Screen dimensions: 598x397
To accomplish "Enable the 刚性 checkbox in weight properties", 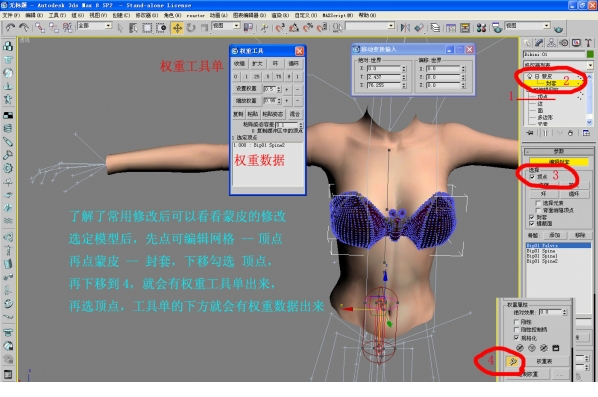I will tap(517, 322).
